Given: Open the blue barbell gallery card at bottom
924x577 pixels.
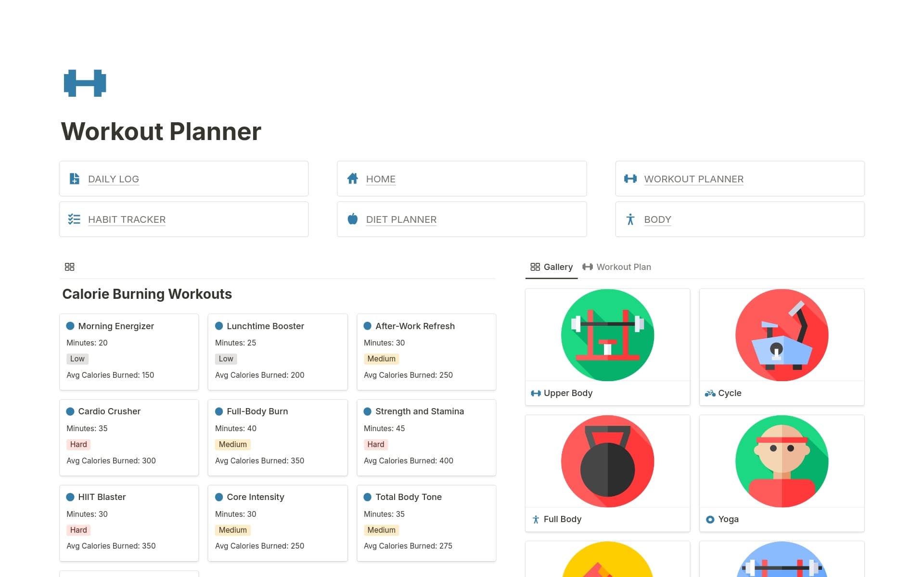Looking at the screenshot, I should pos(782,559).
